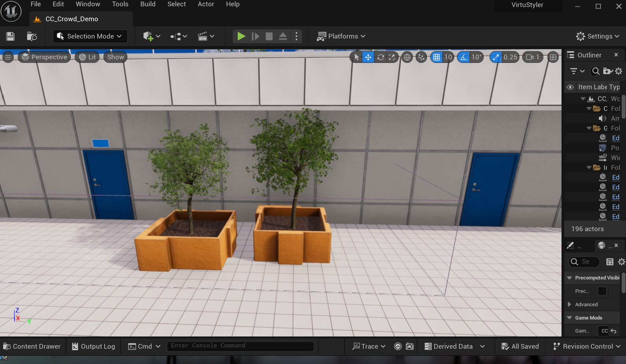Open the blueprints dropdown in the toolbar

(179, 36)
